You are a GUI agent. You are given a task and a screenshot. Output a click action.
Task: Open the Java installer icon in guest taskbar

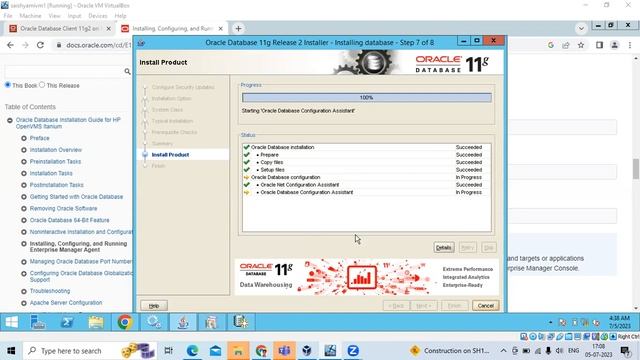(183, 322)
